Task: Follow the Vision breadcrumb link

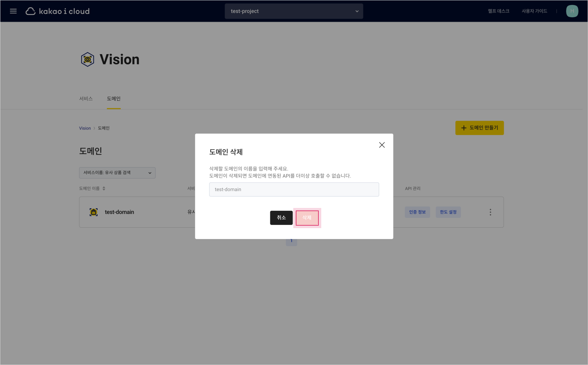Action: coord(85,128)
